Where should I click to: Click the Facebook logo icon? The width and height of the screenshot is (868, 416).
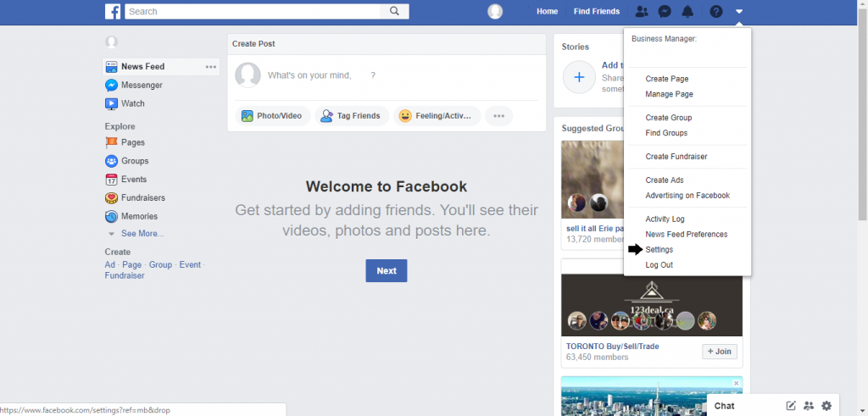coord(113,11)
